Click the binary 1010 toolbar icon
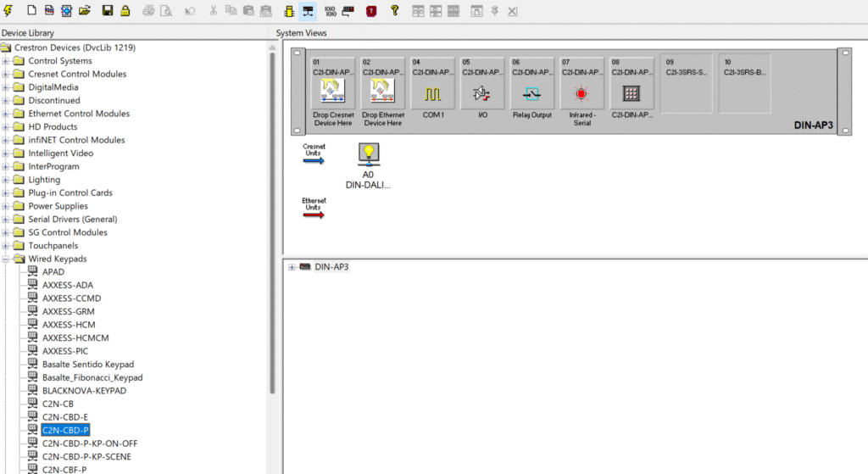 coord(330,10)
